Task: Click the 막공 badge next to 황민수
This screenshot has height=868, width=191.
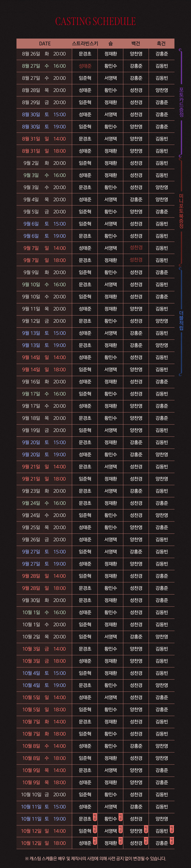Action: (120, 817)
